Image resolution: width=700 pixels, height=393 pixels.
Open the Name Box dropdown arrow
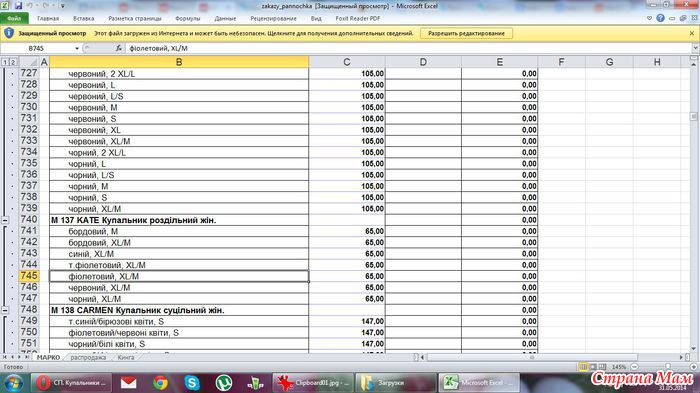77,48
